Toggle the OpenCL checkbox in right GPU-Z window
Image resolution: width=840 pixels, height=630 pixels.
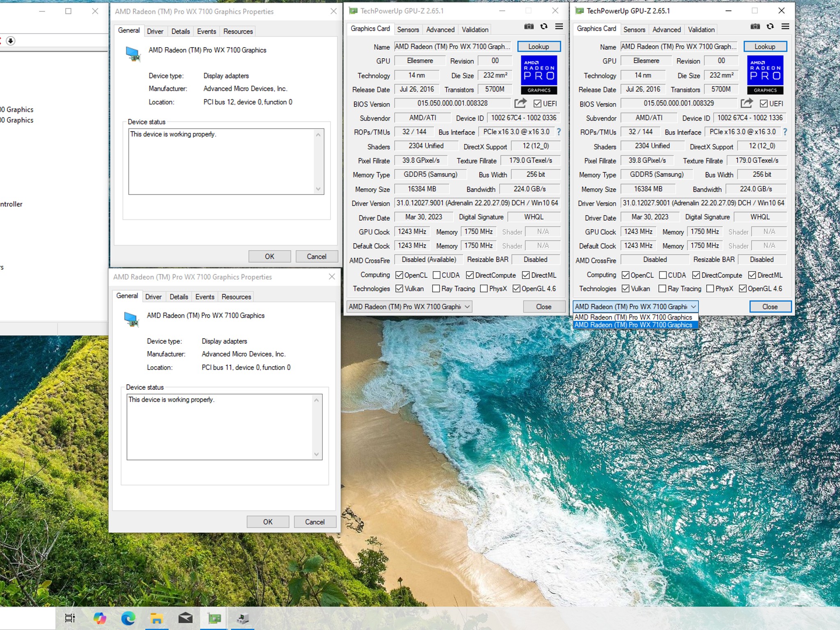tap(625, 275)
